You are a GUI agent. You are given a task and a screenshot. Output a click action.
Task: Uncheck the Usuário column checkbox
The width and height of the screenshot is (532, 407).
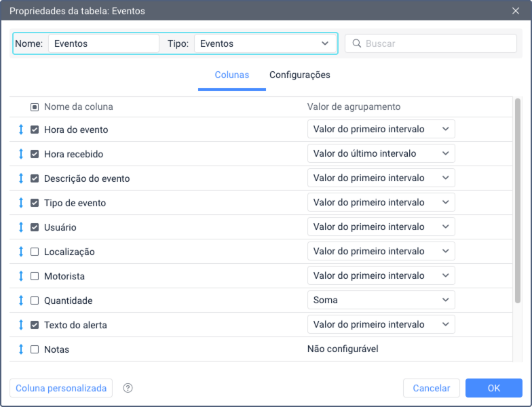(x=35, y=227)
